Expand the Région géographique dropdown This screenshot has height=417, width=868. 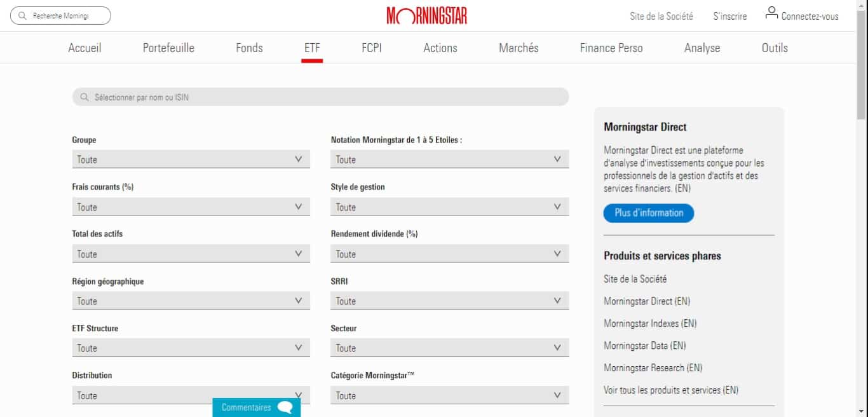coord(191,301)
